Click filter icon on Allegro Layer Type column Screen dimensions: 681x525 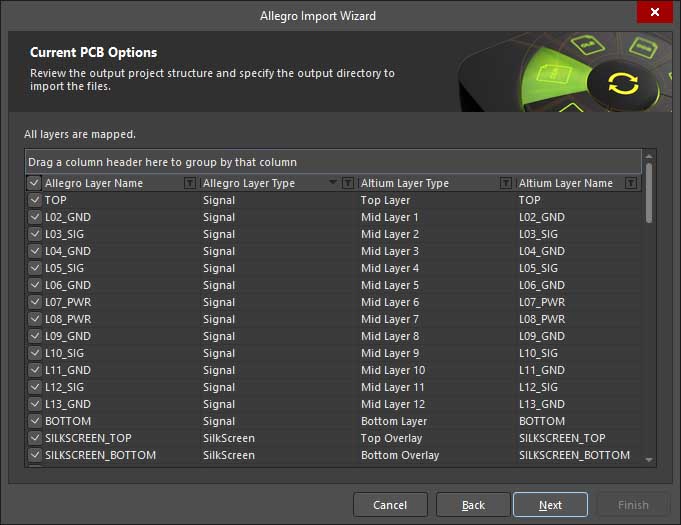tap(348, 183)
